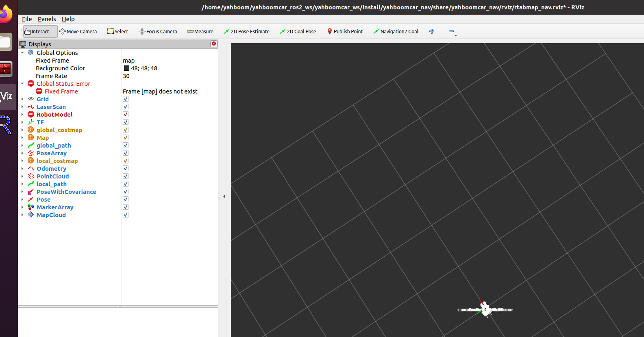
Task: Click the Pose red arrow icon
Action: (x=31, y=199)
